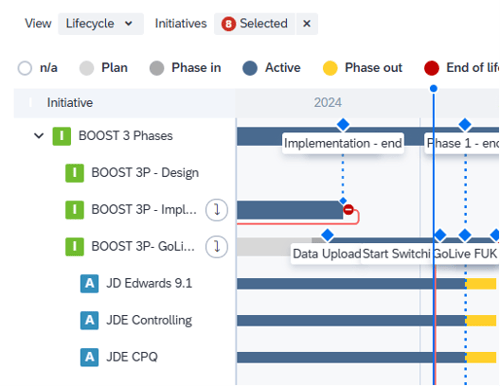The height and width of the screenshot is (386, 500).
Task: Click the JDE CPQ application icon
Action: [x=89, y=357]
